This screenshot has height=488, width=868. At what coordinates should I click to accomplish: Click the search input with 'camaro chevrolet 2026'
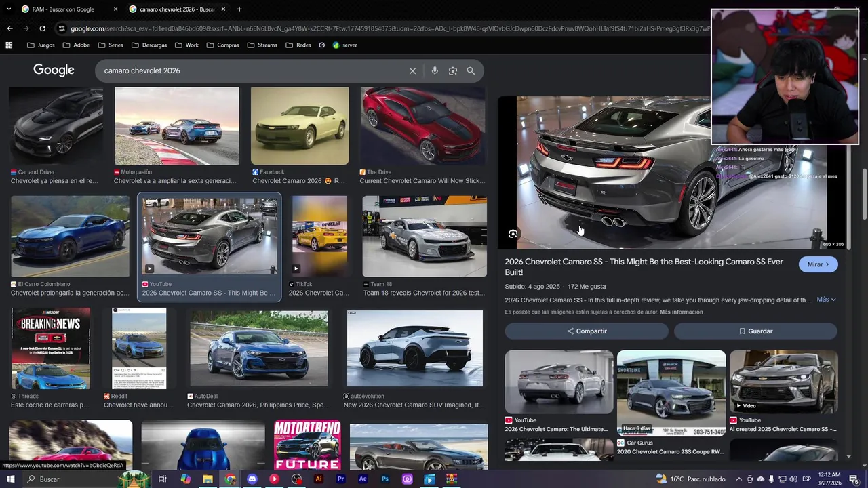(251, 70)
